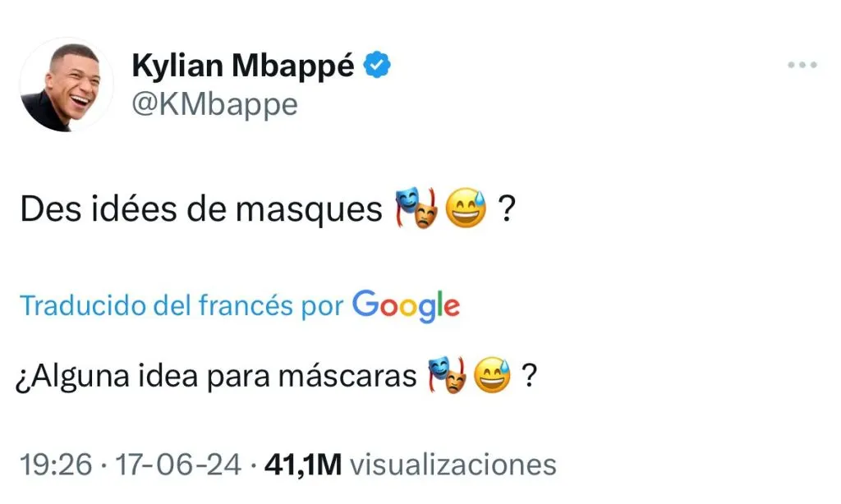Click the word Google in the translation credit
This screenshot has width=841, height=504.
click(405, 305)
